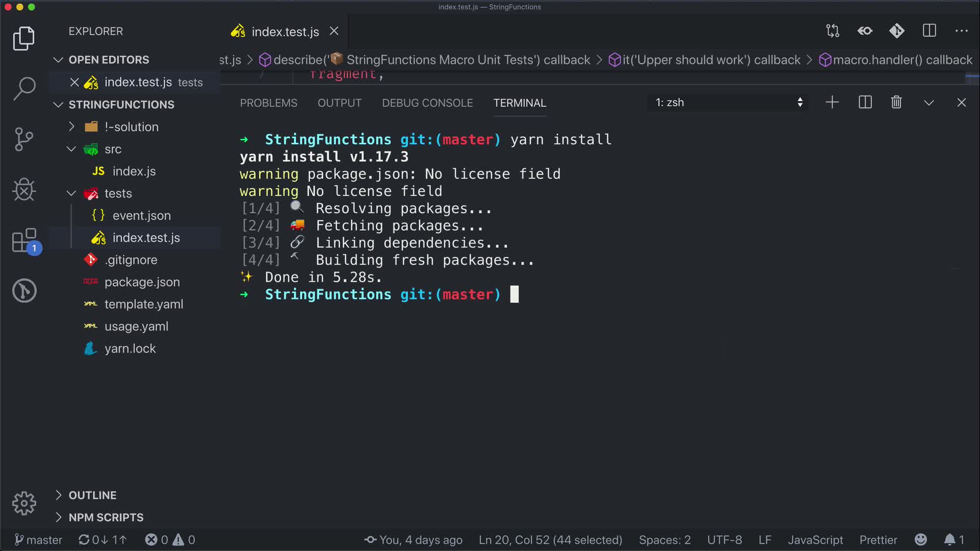Open the Manage gear icon
Viewport: 980px width, 551px height.
point(24,504)
